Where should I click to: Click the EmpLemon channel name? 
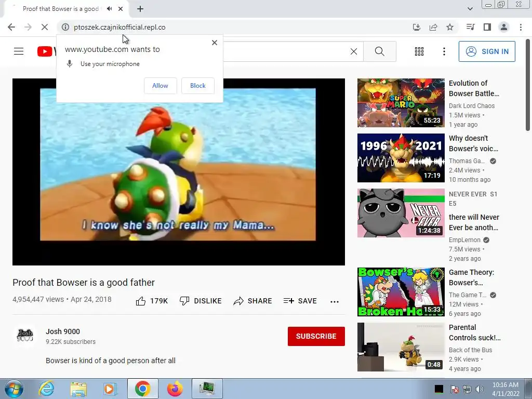click(x=464, y=240)
